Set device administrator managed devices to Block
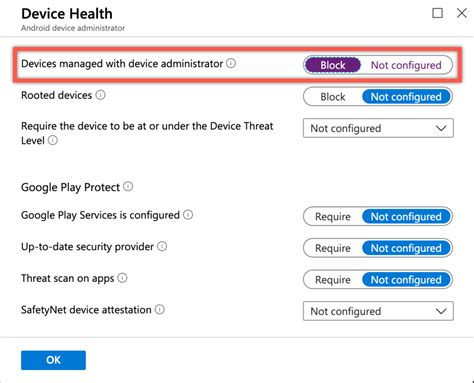 (x=333, y=65)
